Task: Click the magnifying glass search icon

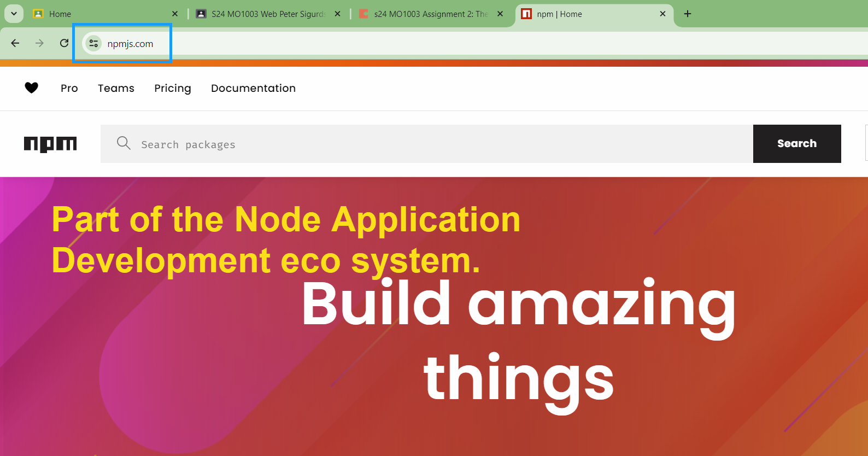Action: tap(124, 143)
